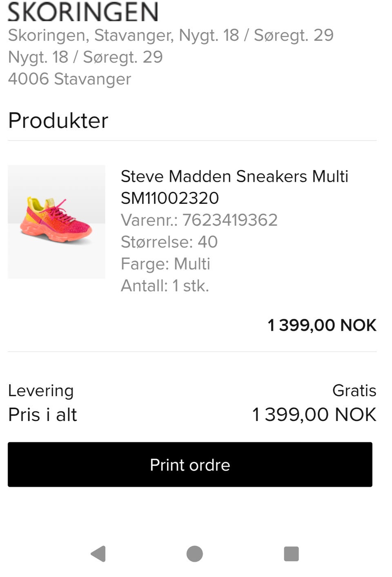Viewport: 392px width, 577px height.
Task: Click the 4006 Stavanger postal code line
Action: point(69,79)
